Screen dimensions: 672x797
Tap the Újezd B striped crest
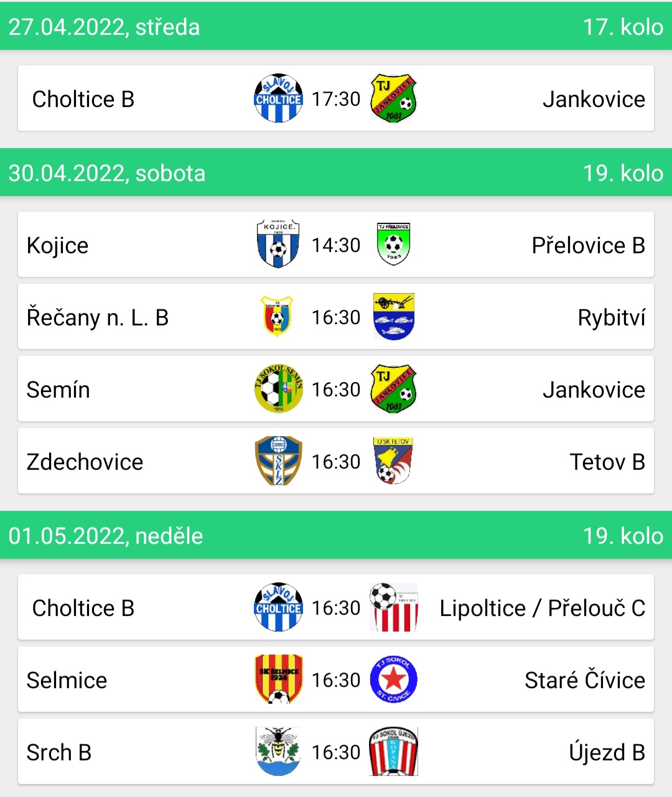pos(393,752)
